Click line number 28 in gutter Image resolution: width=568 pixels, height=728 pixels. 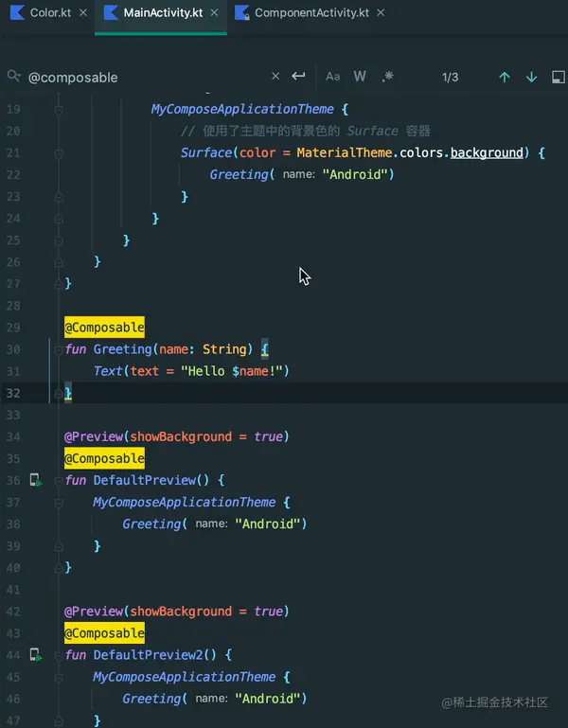click(13, 306)
